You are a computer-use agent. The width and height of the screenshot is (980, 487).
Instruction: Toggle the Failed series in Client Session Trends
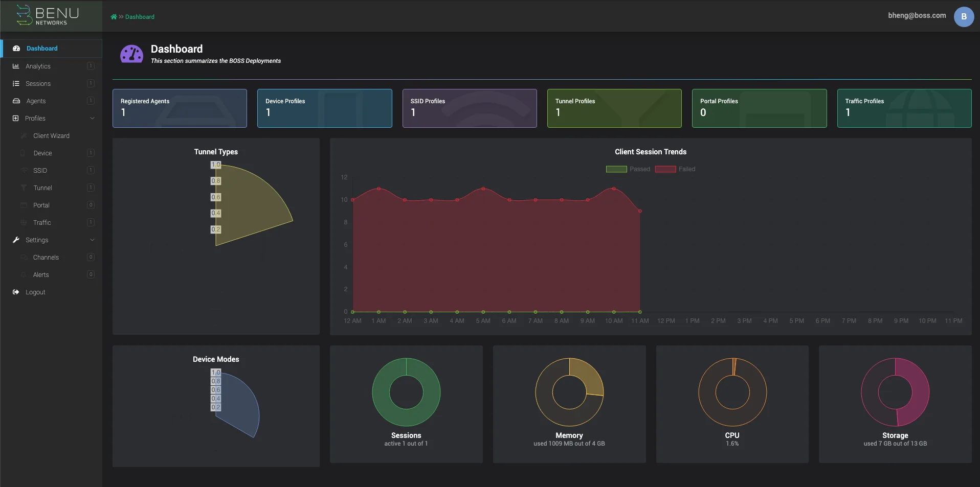click(676, 169)
